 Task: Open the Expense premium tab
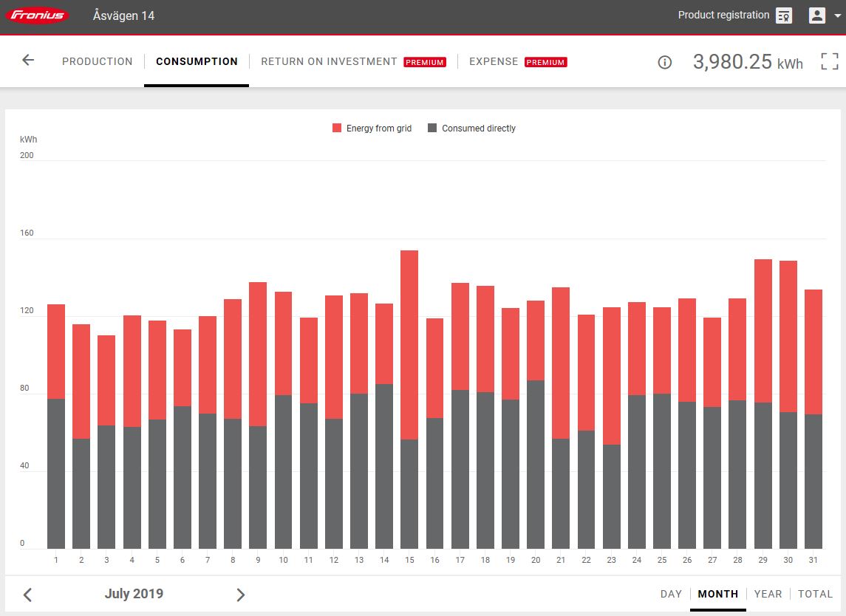coord(494,61)
